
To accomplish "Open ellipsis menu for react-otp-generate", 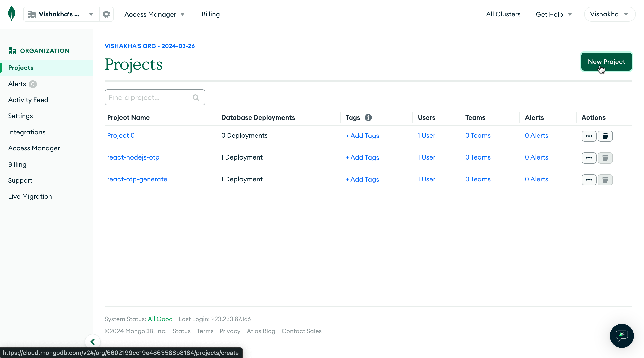I will point(589,180).
